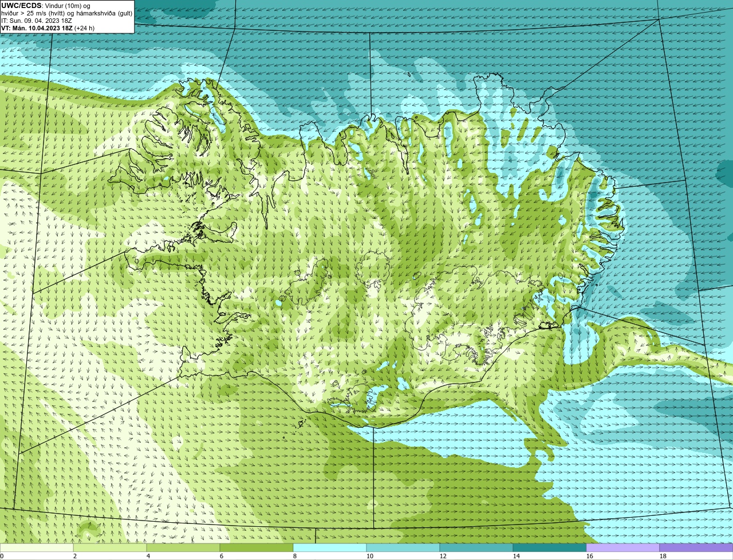Click the "2" label on the color scale

(x=75, y=556)
